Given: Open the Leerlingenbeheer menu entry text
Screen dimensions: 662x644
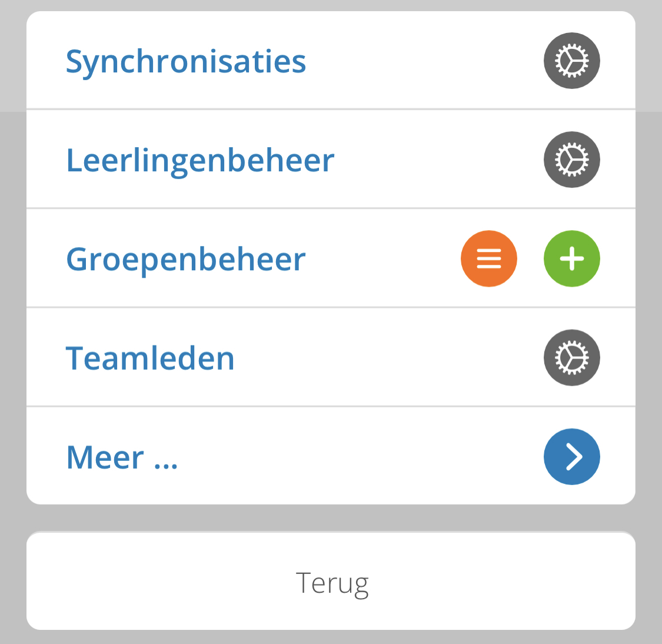Looking at the screenshot, I should (x=200, y=161).
